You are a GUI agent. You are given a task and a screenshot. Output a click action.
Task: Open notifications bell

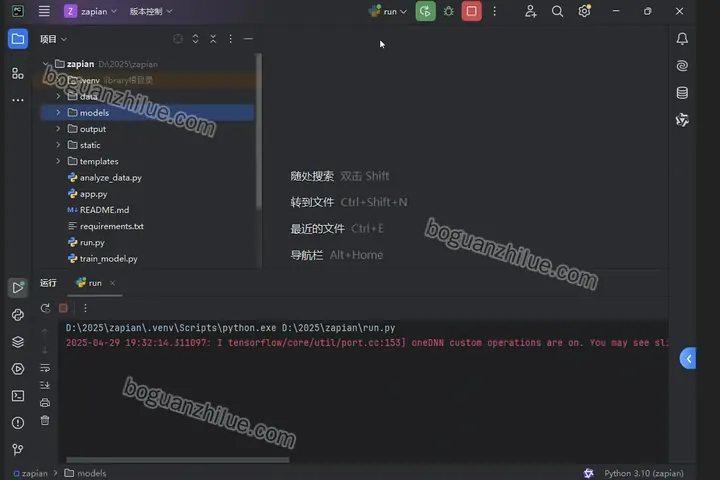pyautogui.click(x=682, y=39)
